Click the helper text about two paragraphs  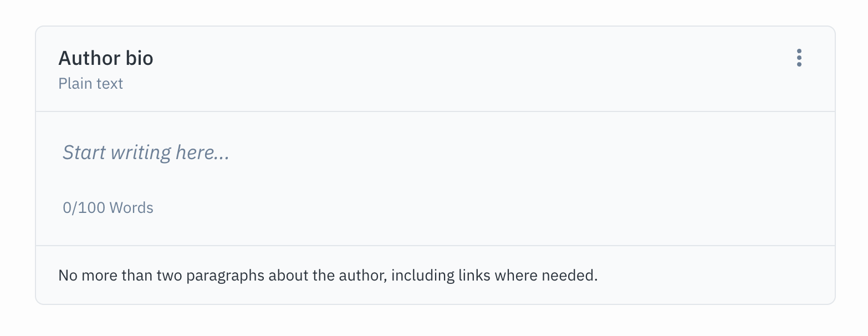coord(328,274)
